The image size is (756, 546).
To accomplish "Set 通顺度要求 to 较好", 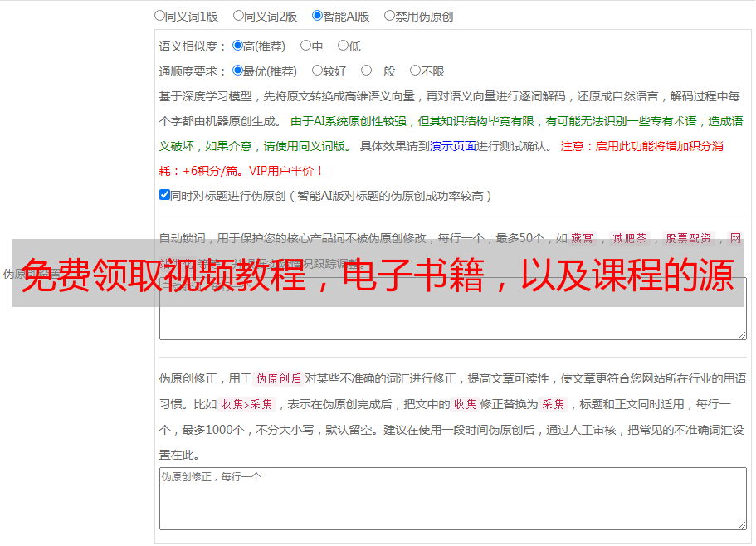I will pyautogui.click(x=317, y=71).
